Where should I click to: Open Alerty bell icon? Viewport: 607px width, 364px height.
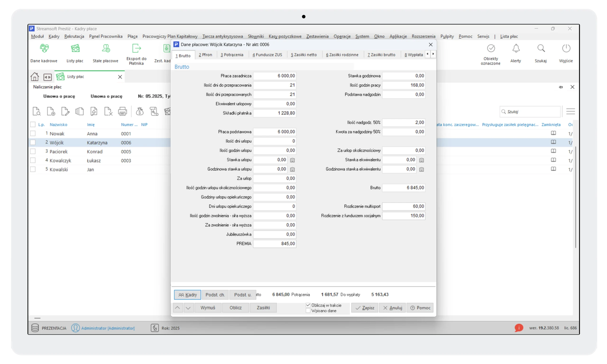516,49
